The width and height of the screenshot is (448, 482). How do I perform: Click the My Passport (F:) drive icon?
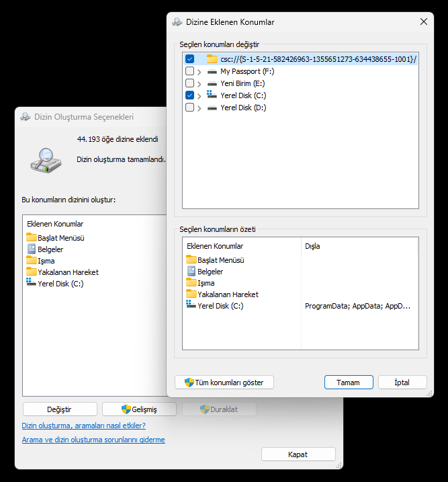pyautogui.click(x=212, y=72)
